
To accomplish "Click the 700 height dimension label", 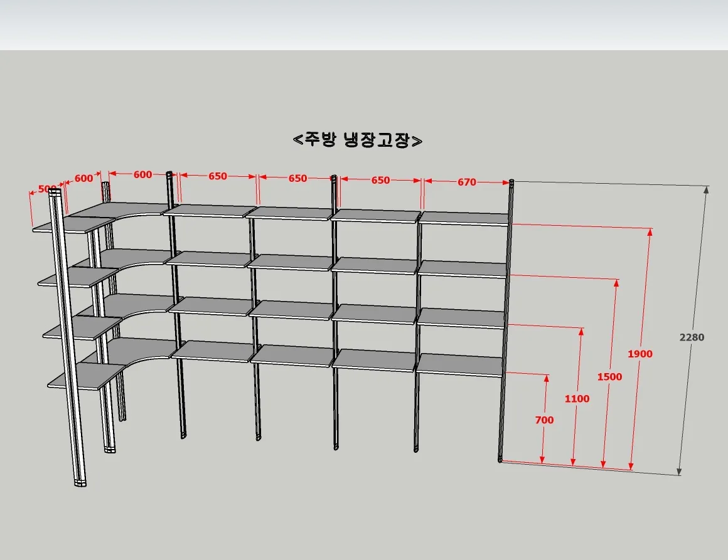I will [544, 420].
